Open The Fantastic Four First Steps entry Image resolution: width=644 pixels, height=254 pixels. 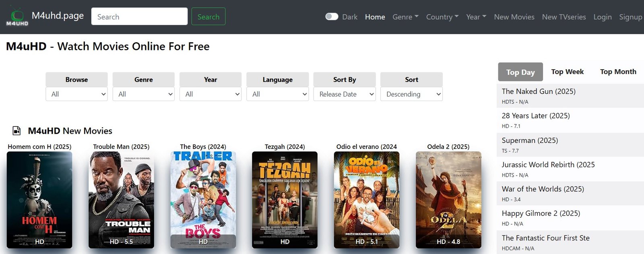[x=546, y=238]
